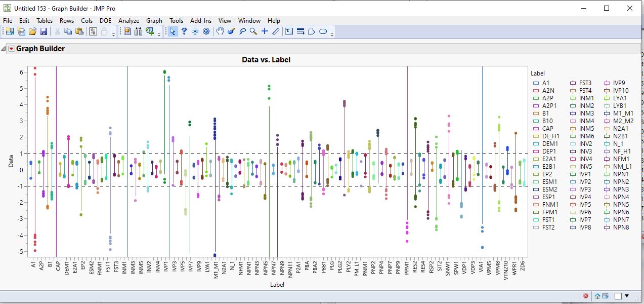Select the Arrow tool in the toolbar
This screenshot has width=644, height=304.
[x=173, y=31]
